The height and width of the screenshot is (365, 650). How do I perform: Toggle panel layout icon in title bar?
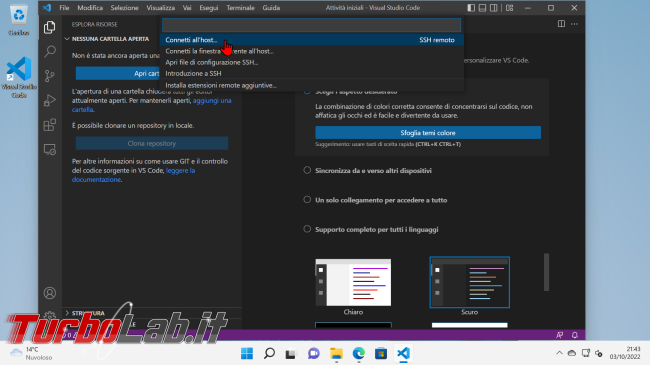(x=482, y=8)
